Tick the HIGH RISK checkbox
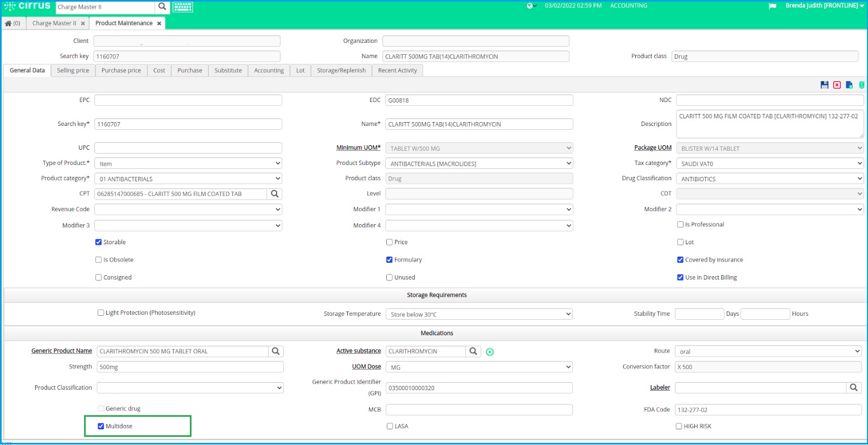This screenshot has height=445, width=868. (x=679, y=427)
